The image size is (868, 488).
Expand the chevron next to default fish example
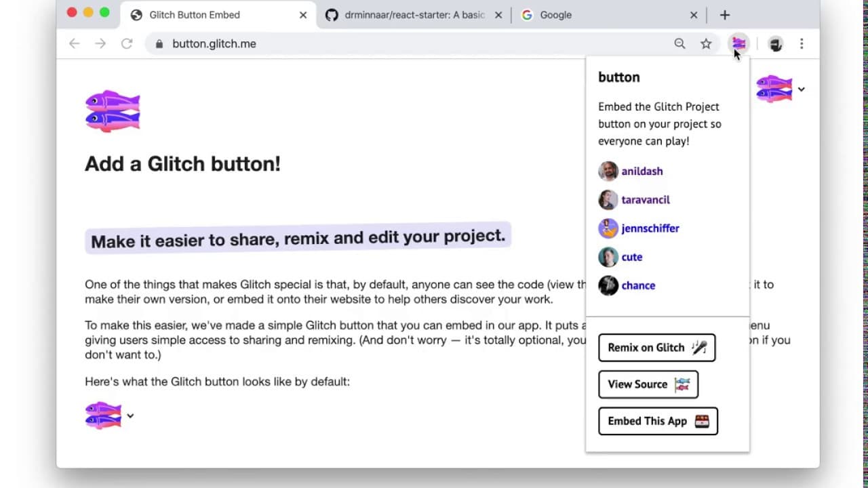tap(130, 416)
